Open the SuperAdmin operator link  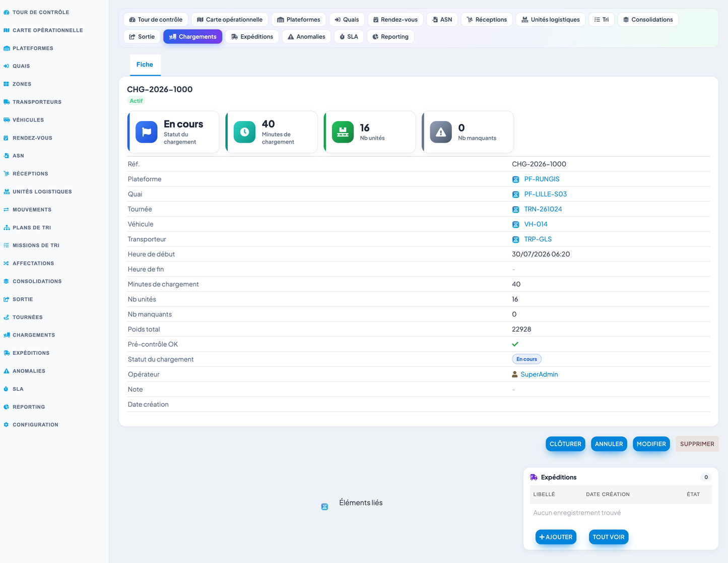click(539, 374)
